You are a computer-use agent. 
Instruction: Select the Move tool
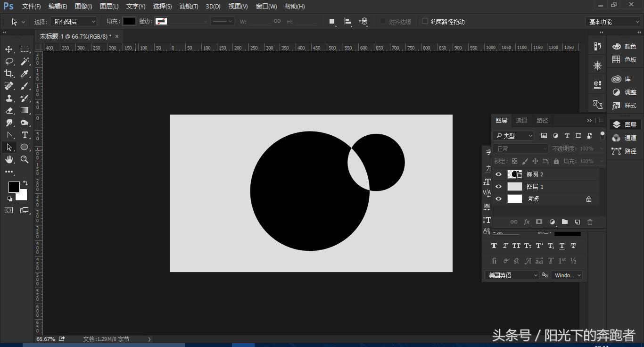pyautogui.click(x=9, y=49)
